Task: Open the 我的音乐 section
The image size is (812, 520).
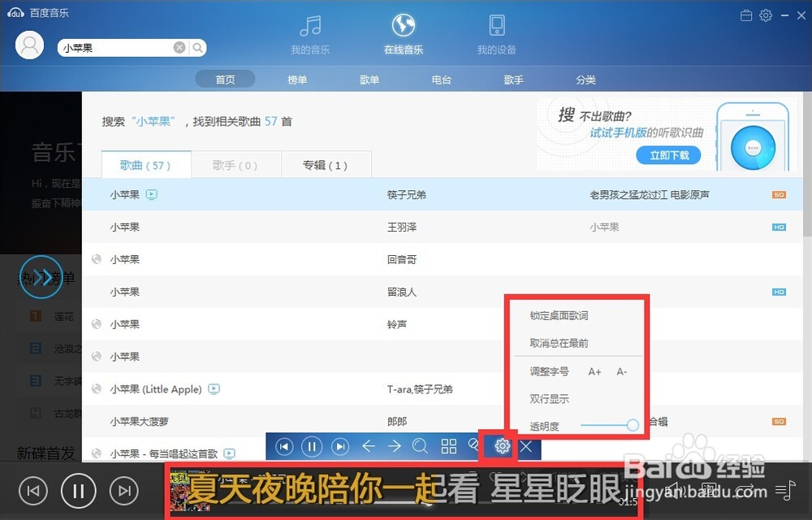Action: (x=310, y=34)
